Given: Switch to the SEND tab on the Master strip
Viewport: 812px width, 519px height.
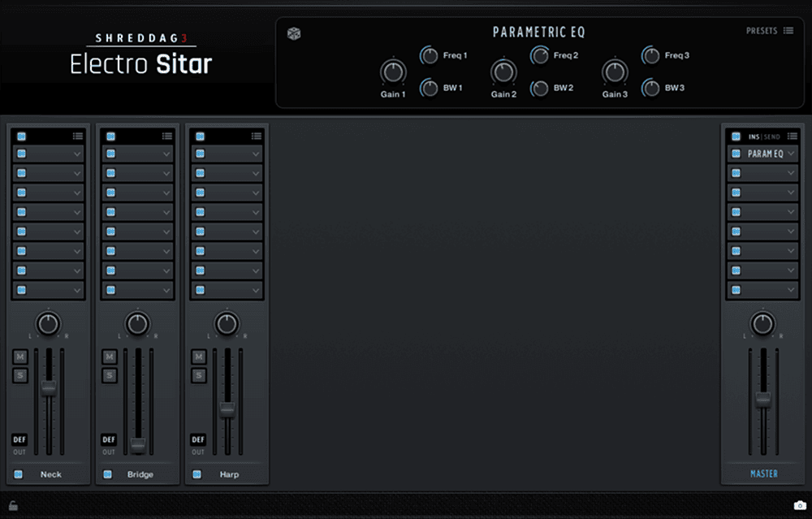Looking at the screenshot, I should (x=772, y=136).
